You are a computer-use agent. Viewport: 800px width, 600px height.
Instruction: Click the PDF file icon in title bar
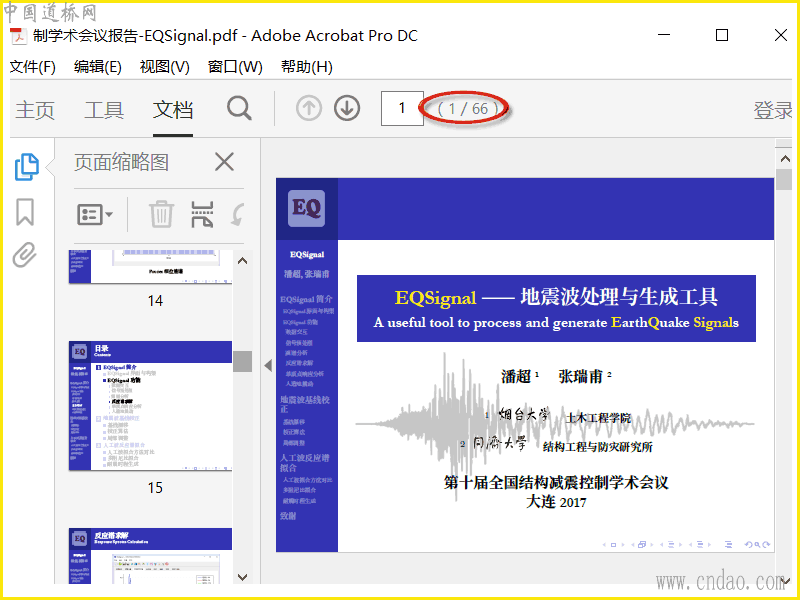[x=19, y=36]
